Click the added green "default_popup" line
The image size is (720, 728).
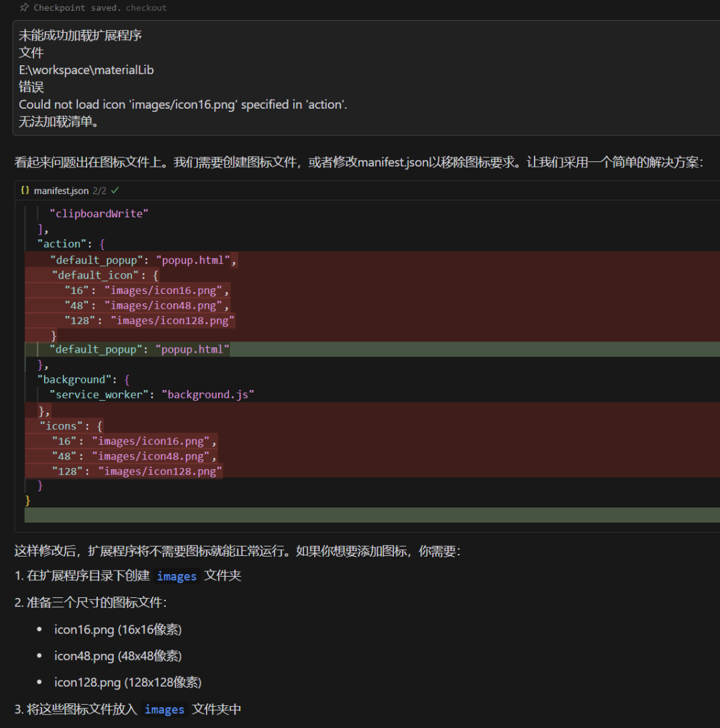point(372,349)
